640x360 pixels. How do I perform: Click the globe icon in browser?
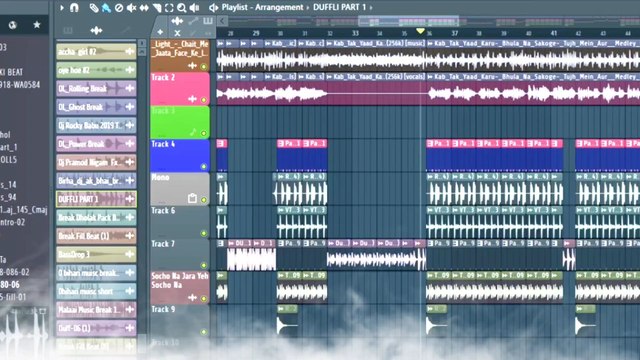pos(13,25)
